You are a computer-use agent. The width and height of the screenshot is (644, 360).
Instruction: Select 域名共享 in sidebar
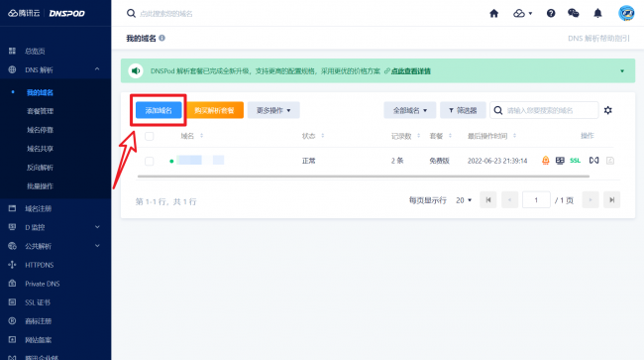tap(40, 149)
